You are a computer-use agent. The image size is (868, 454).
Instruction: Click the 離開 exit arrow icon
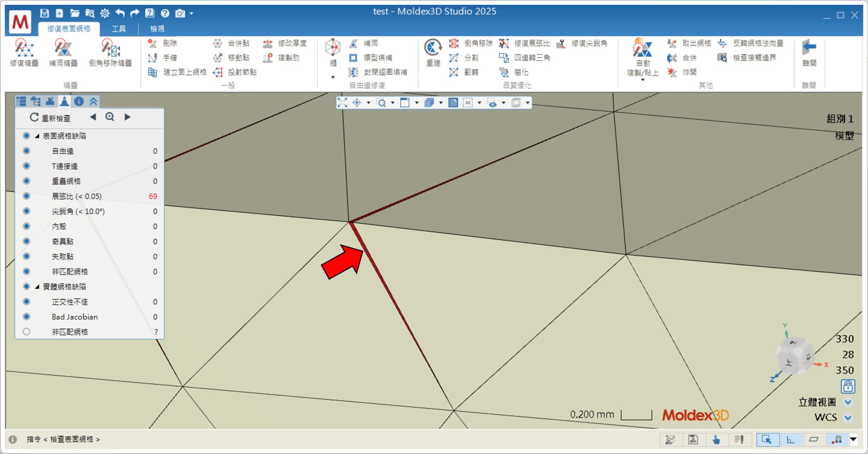click(809, 47)
